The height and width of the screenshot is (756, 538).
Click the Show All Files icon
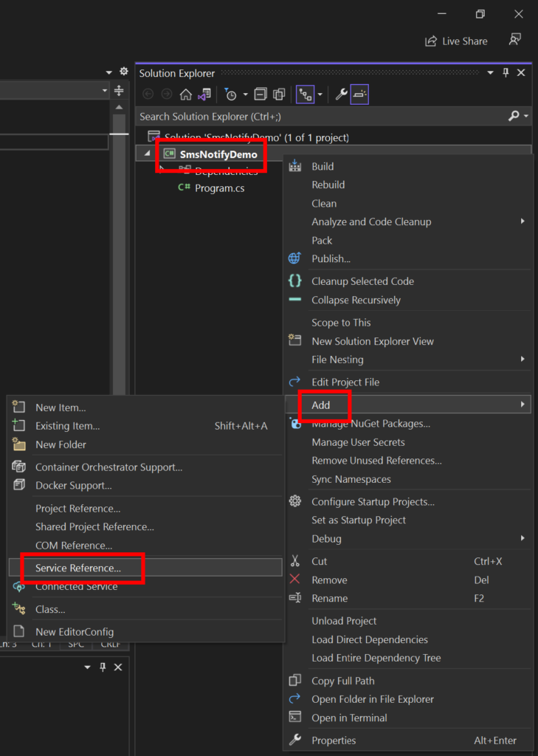279,94
